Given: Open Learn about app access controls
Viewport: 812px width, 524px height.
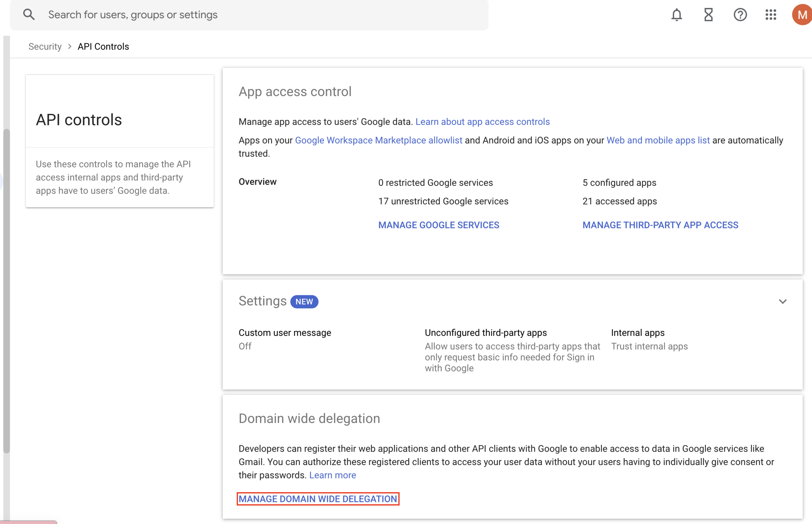Looking at the screenshot, I should coord(482,122).
